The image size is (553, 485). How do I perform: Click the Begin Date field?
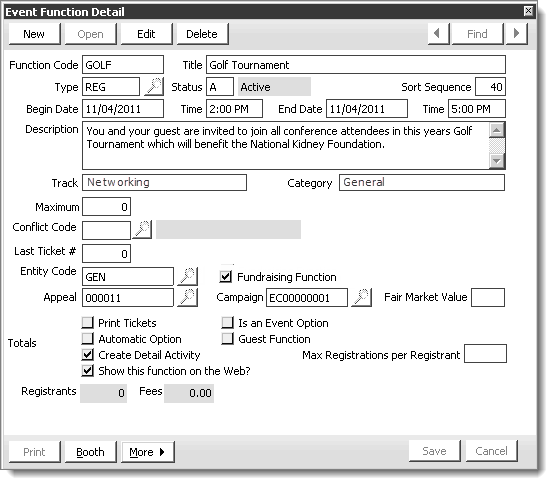coord(123,109)
